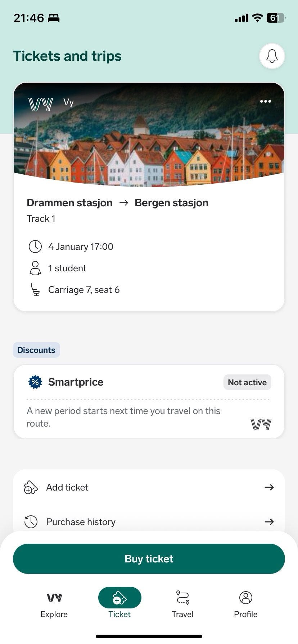298x644 pixels.
Task: Tap the Purchase history clock icon
Action: coord(31,522)
